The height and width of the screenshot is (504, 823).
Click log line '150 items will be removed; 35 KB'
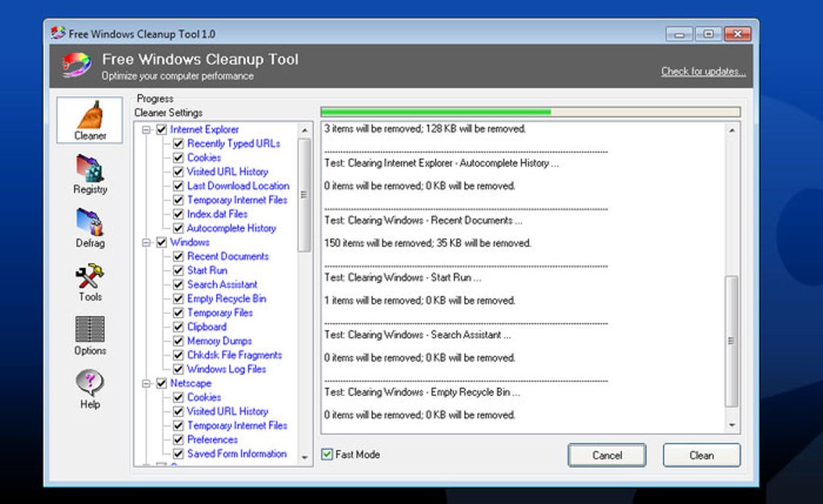[428, 244]
